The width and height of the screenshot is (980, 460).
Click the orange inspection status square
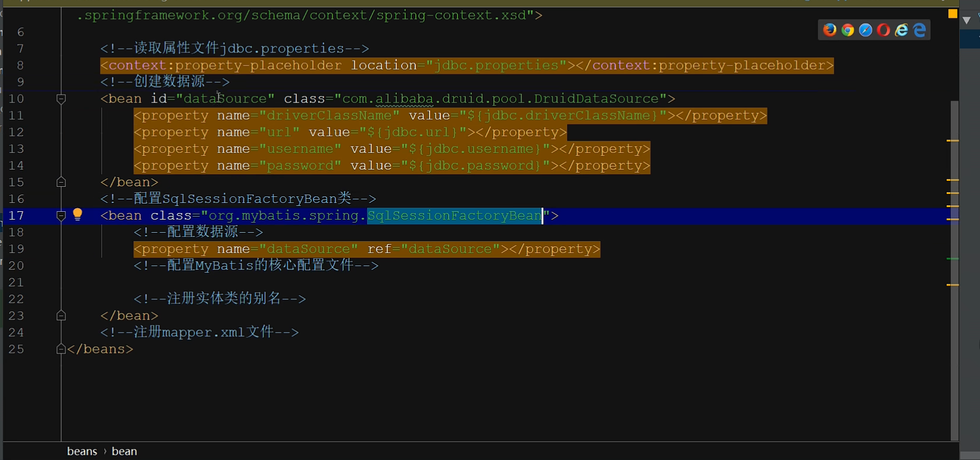point(953,14)
